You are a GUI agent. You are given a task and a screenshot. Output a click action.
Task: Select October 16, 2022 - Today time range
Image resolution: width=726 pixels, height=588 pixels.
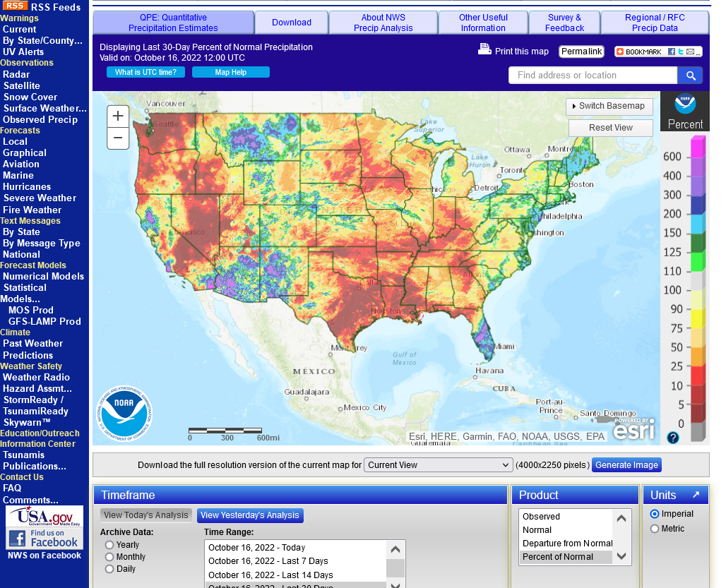(295, 548)
